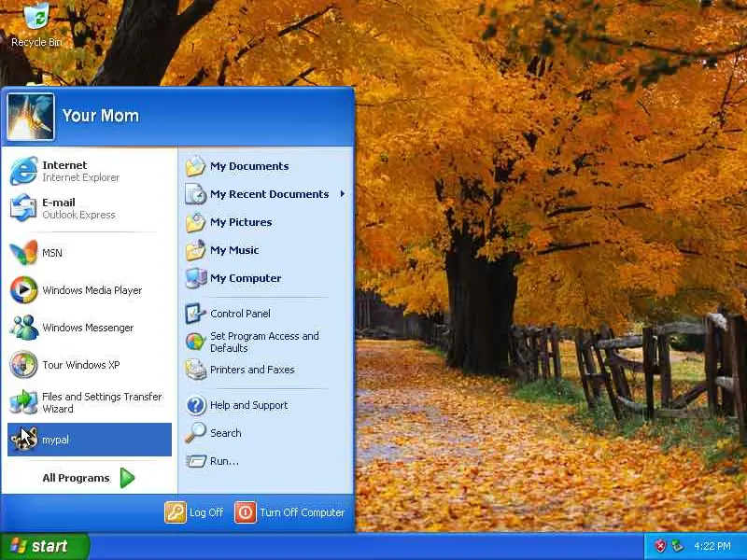Click Set Program Access and Defaults icon
This screenshot has width=747, height=560.
coord(195,342)
